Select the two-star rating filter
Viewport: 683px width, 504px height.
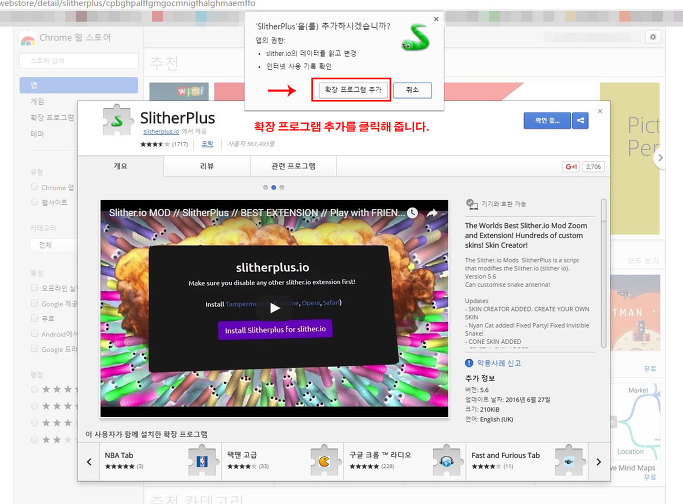(34, 440)
